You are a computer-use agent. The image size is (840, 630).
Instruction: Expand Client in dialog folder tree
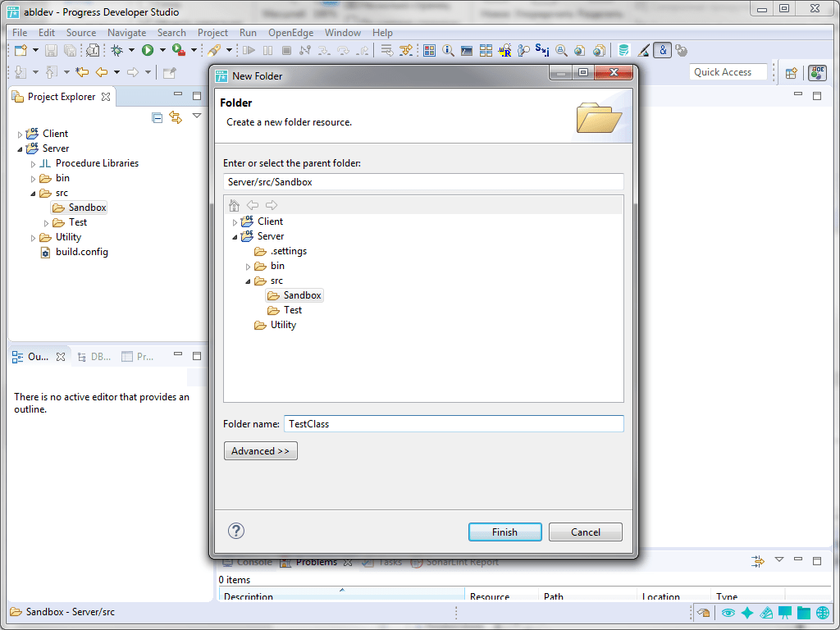(235, 222)
